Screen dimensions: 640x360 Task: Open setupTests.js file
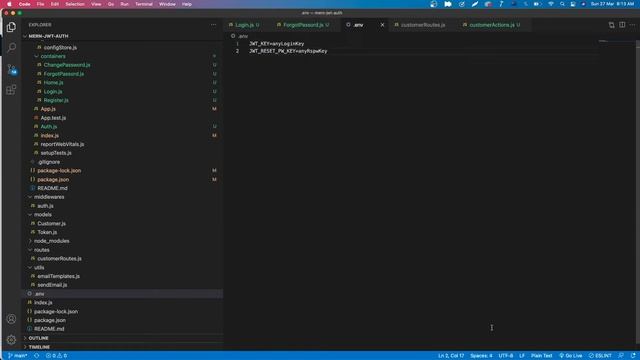coord(56,153)
